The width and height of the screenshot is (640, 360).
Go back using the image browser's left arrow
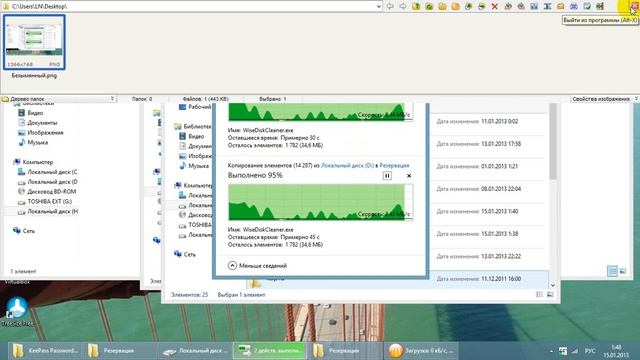[390, 6]
